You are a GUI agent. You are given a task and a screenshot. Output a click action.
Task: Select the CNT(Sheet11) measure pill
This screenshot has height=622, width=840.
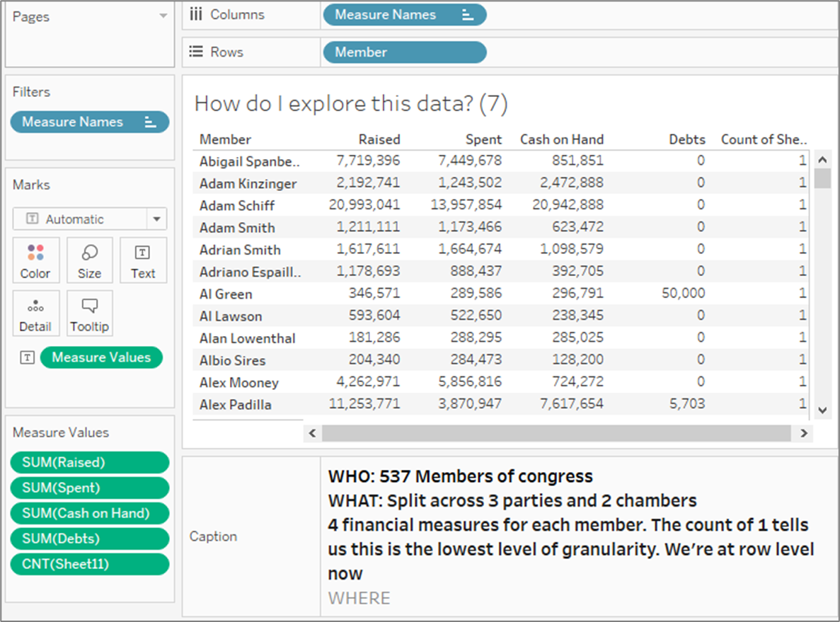click(90, 564)
